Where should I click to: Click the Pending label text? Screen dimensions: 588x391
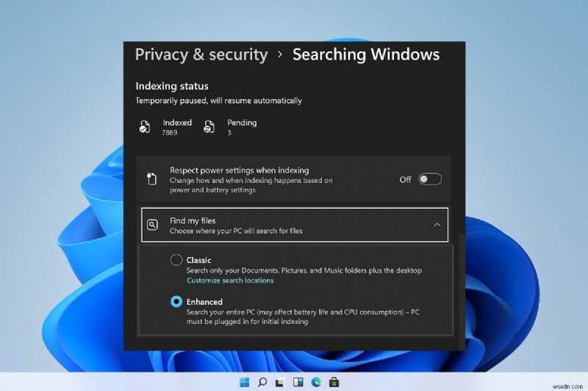coord(242,123)
